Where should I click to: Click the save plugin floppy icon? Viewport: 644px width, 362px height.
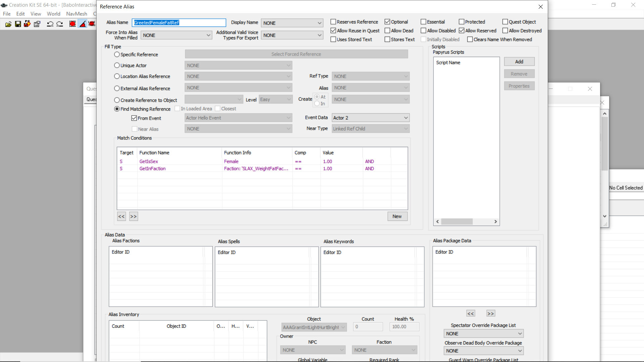tap(18, 24)
